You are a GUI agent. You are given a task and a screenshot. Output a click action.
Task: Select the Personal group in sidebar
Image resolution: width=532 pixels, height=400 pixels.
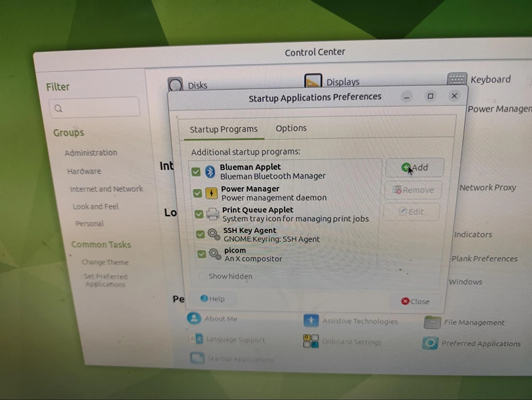[90, 224]
